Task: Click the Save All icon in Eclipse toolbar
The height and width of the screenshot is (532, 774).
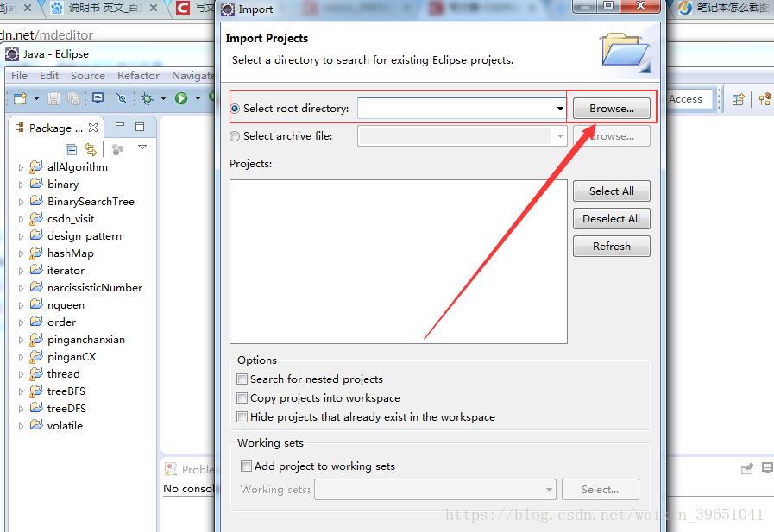Action: (x=73, y=98)
